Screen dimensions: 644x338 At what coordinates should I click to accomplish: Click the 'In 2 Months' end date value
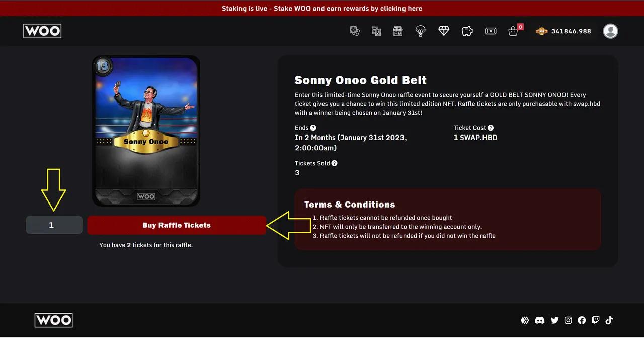(x=351, y=143)
